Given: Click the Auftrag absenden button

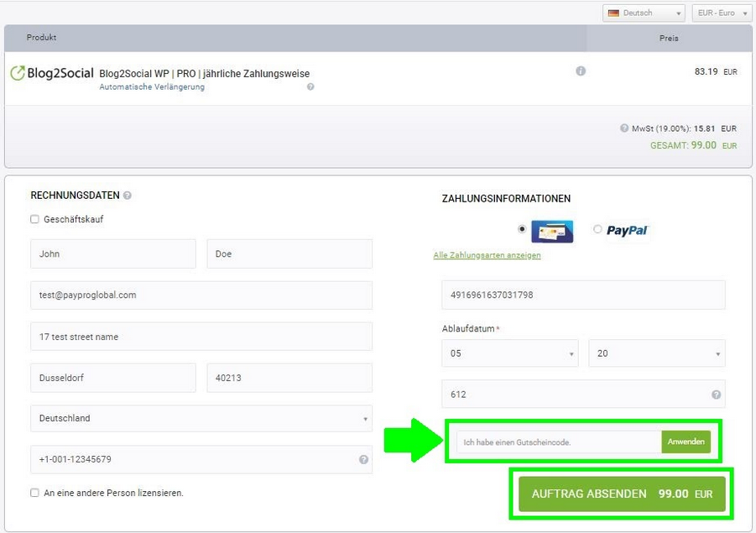Looking at the screenshot, I should pos(622,494).
